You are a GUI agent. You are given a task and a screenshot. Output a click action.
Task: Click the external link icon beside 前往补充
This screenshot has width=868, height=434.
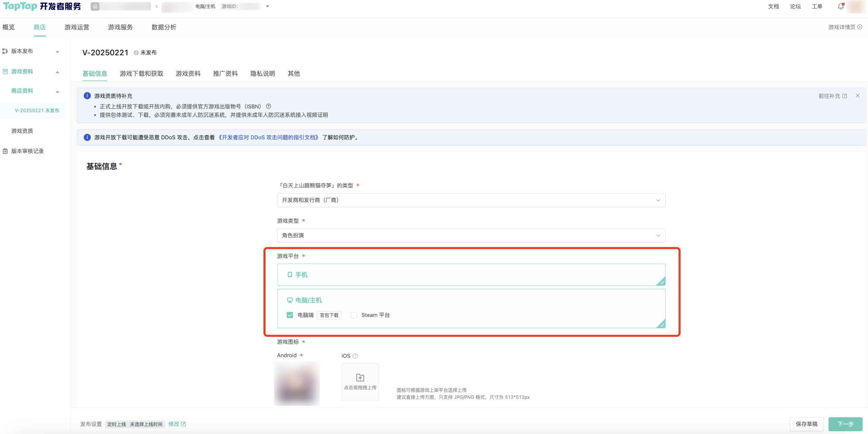(845, 96)
